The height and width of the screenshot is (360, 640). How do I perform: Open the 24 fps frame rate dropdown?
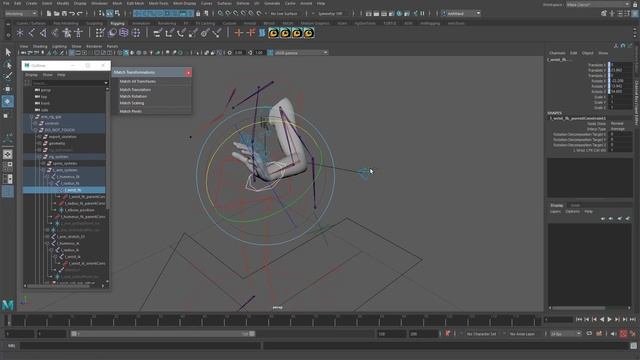click(566, 334)
